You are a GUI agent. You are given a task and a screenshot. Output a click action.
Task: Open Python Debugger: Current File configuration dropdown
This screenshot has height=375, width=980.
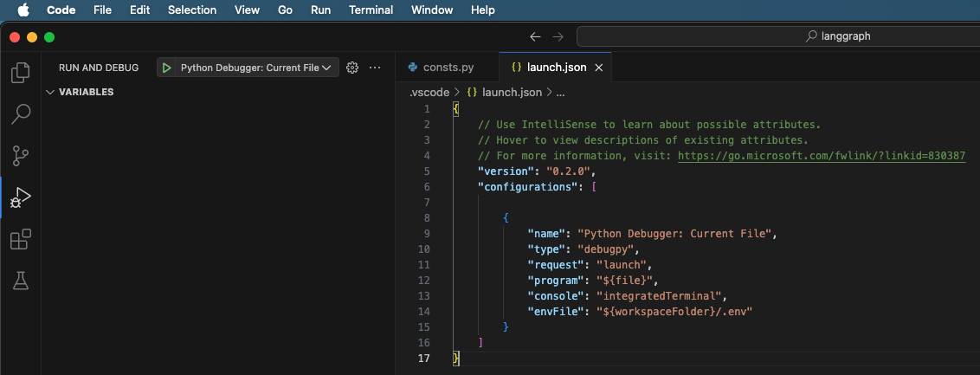click(255, 68)
